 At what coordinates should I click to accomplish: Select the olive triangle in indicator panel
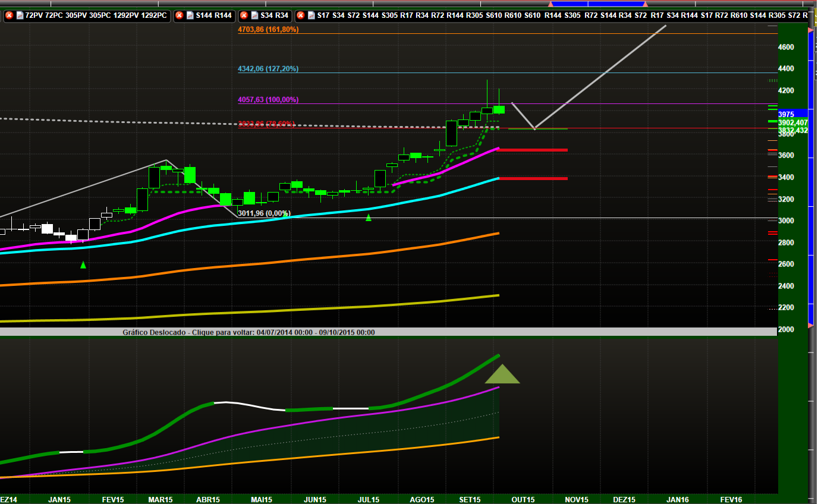[x=502, y=374]
